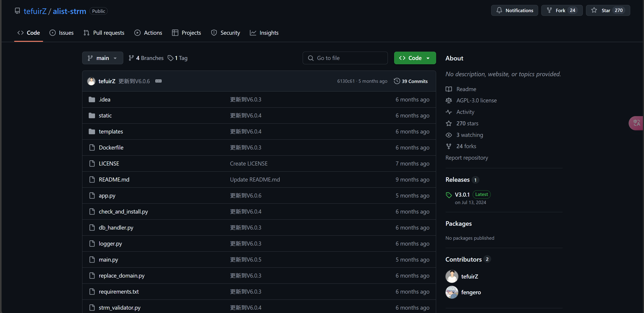
Task: Open the Dockerfile file
Action: pos(111,147)
